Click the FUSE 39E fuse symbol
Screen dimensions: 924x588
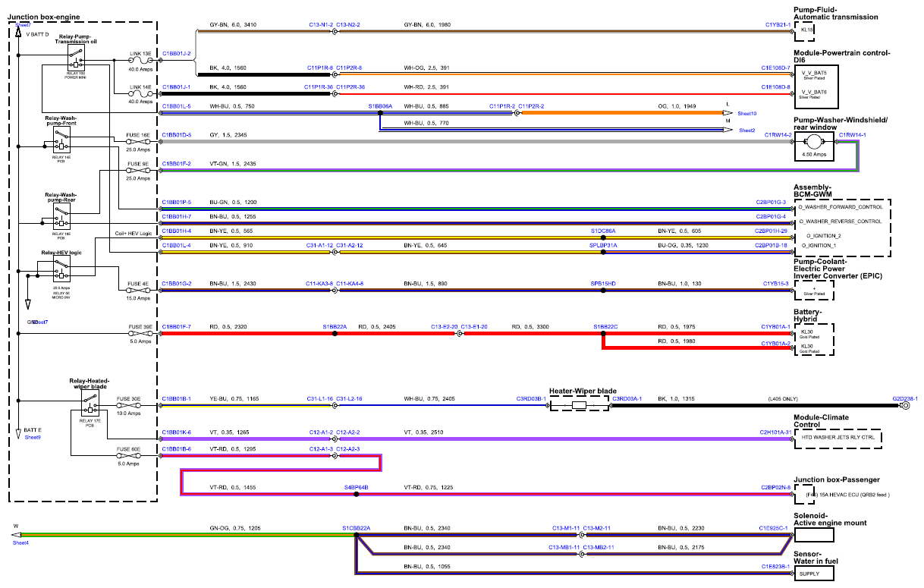coord(140,333)
